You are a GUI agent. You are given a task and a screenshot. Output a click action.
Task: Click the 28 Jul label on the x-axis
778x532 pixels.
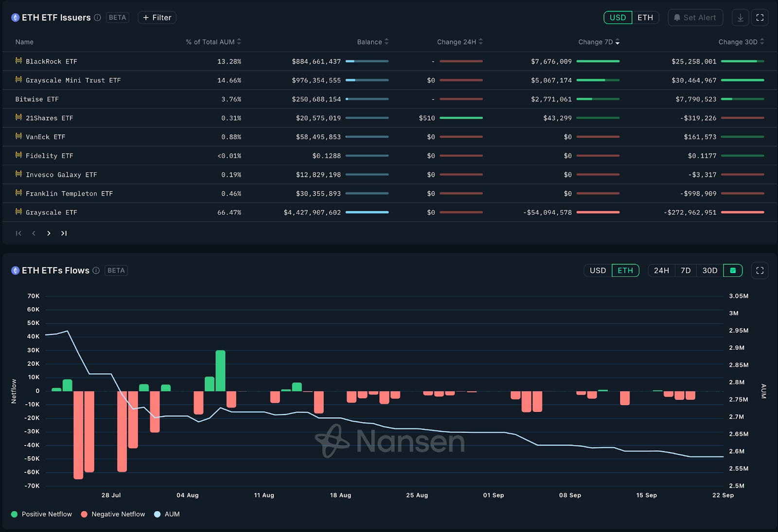[x=111, y=495]
